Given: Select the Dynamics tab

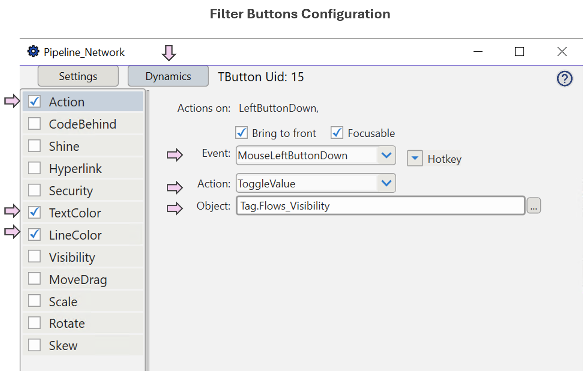Looking at the screenshot, I should coord(168,76).
